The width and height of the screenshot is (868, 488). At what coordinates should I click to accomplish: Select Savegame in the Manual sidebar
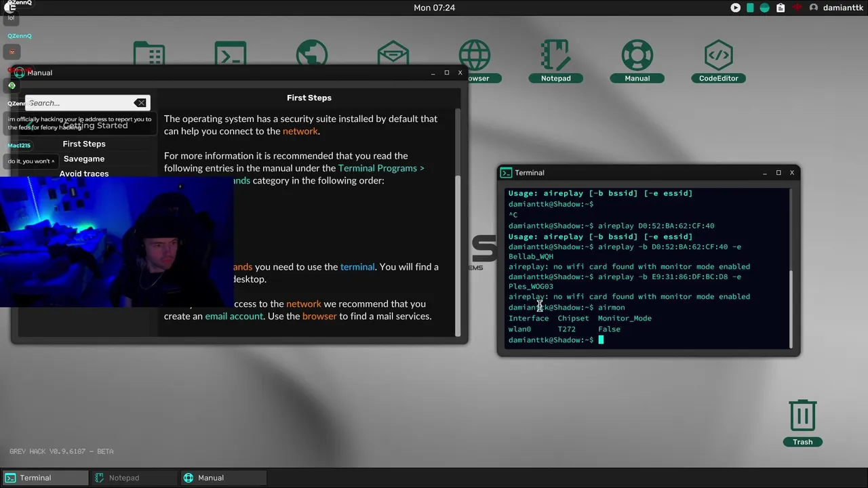[x=84, y=159]
